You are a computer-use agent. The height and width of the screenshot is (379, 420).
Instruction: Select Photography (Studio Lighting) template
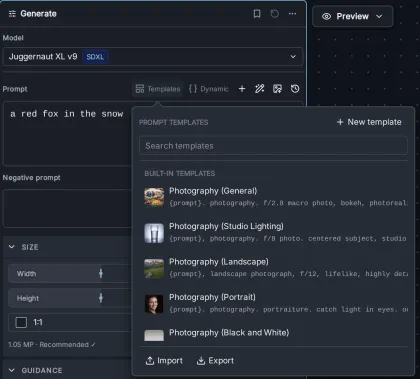[x=275, y=232]
